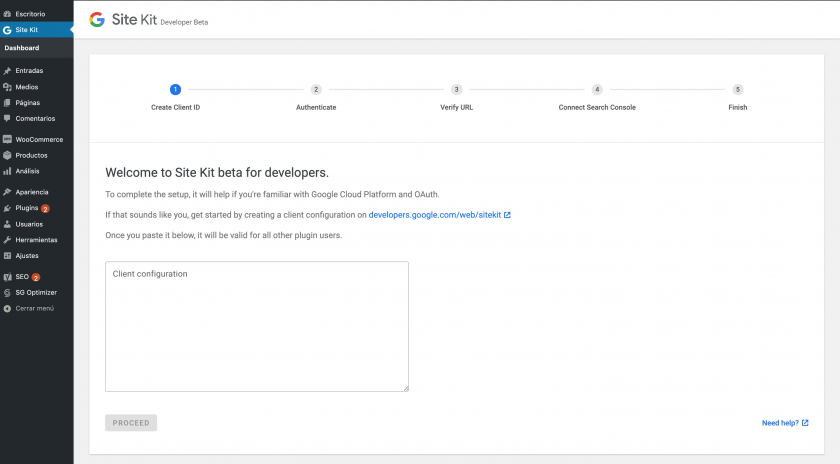Click the Medios media icon
Image resolution: width=840 pixels, height=464 pixels.
click(x=7, y=87)
